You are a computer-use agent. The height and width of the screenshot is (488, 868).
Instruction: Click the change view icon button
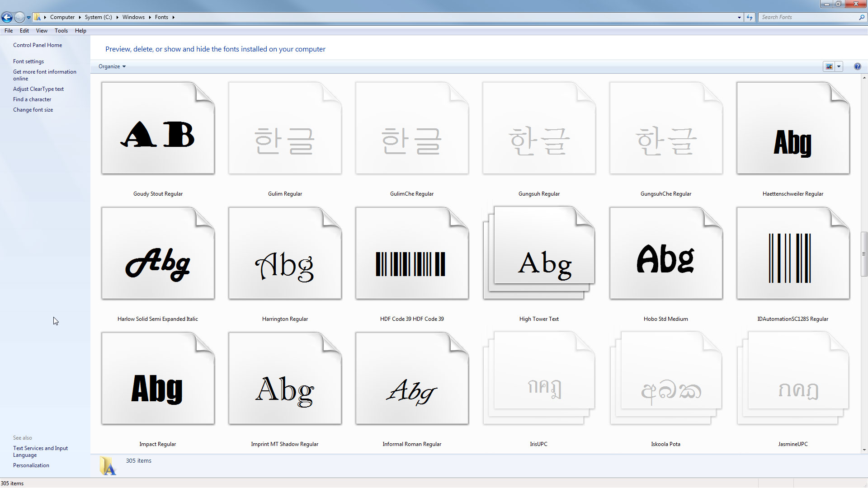829,66
